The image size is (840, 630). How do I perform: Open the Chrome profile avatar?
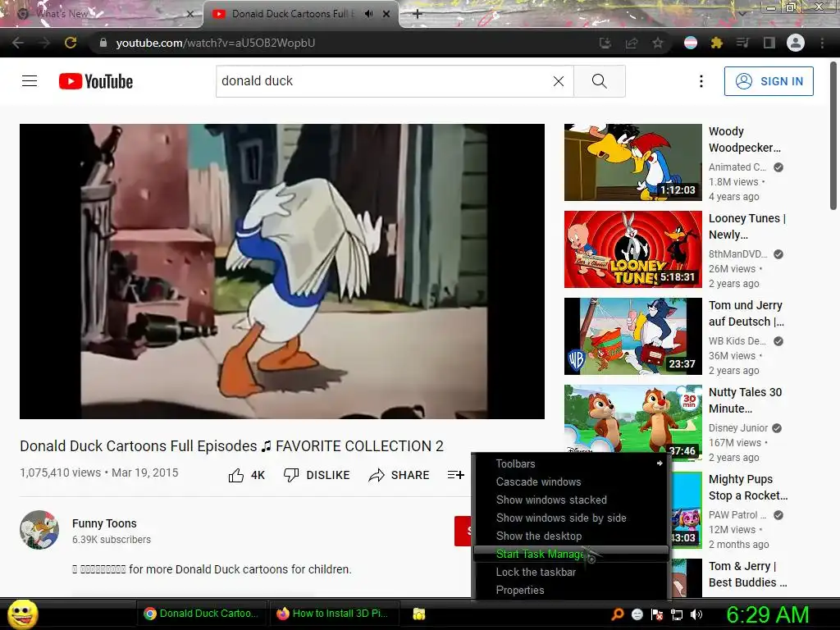(796, 43)
